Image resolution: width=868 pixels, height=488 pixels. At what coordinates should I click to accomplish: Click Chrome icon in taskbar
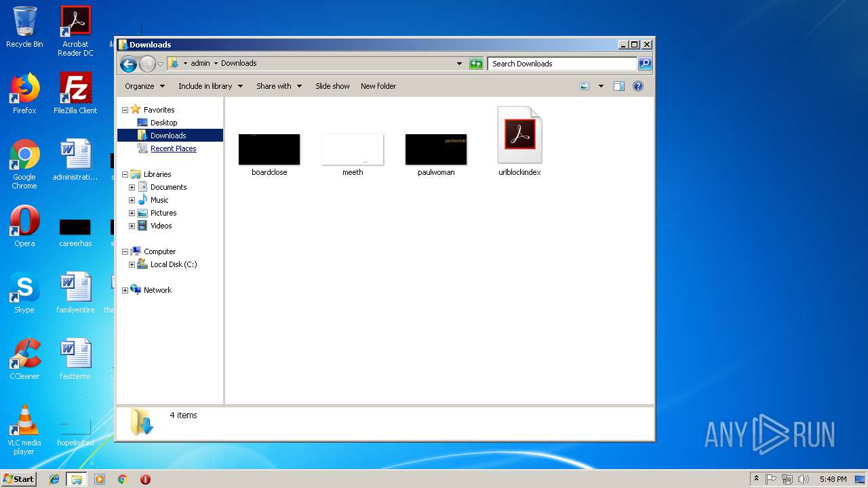click(x=123, y=479)
